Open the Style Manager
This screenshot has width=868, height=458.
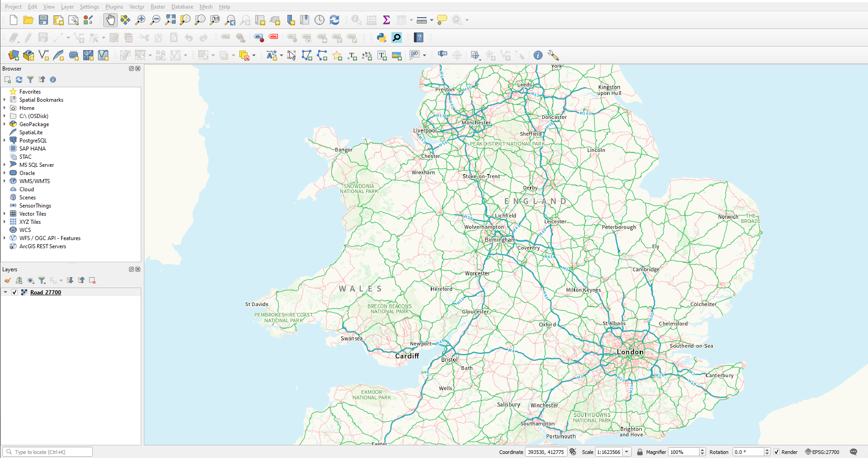(88, 20)
